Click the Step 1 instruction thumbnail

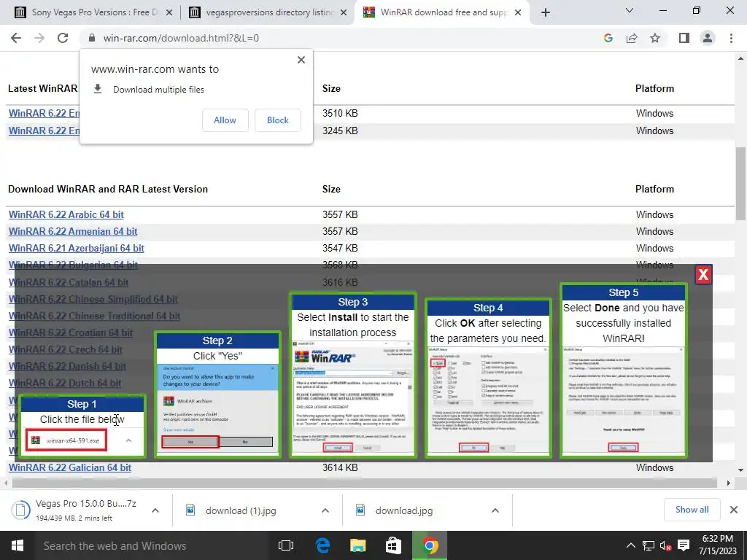click(82, 426)
